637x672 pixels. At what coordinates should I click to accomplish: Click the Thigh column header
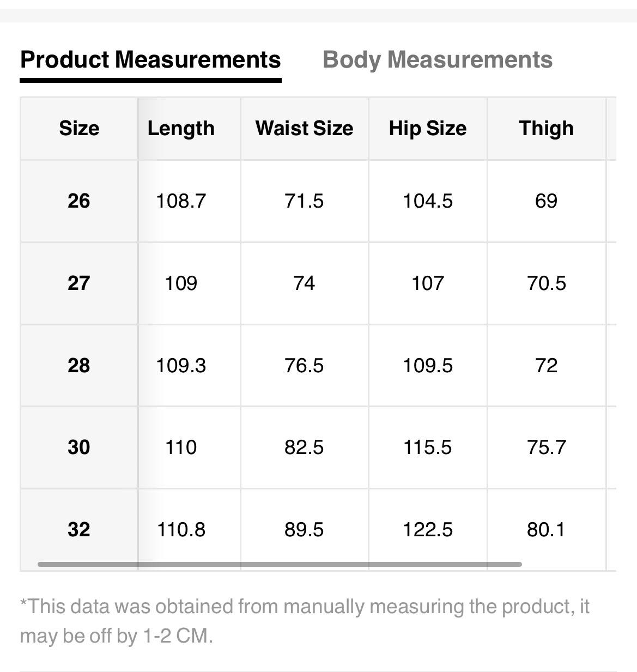pos(546,129)
